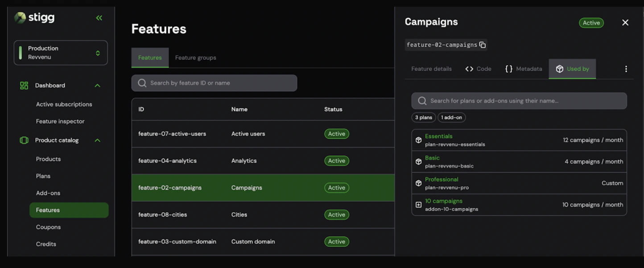Collapse the Product catalog section chevron
This screenshot has width=644, height=268.
(98, 140)
